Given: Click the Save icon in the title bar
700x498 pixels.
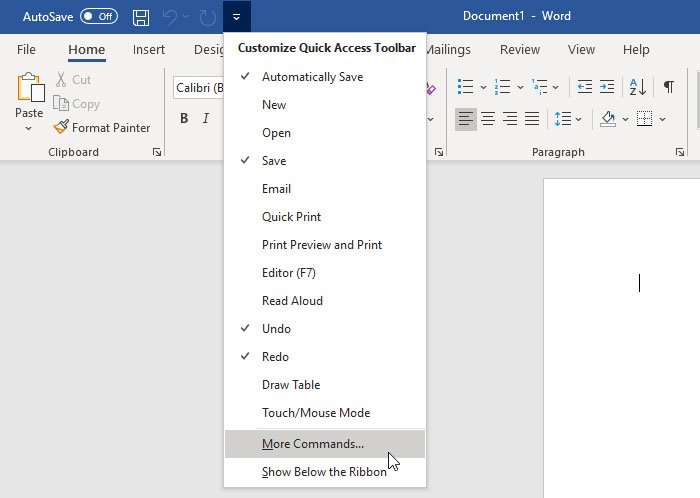Looking at the screenshot, I should click(x=141, y=17).
